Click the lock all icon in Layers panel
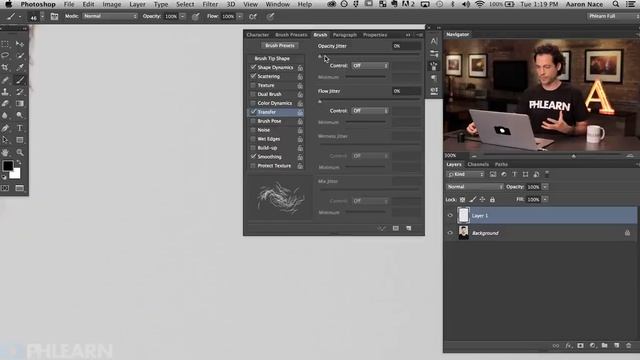This screenshot has height=360, width=640. pyautogui.click(x=492, y=200)
